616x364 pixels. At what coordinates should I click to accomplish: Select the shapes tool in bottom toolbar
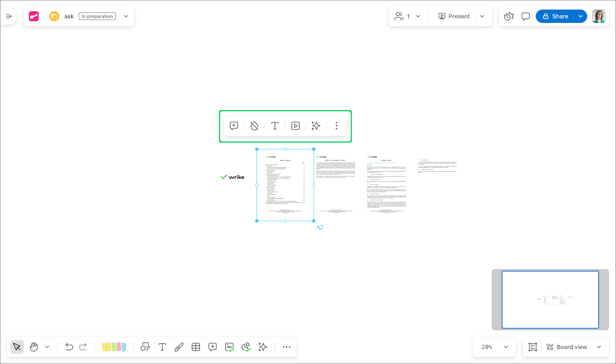click(145, 347)
